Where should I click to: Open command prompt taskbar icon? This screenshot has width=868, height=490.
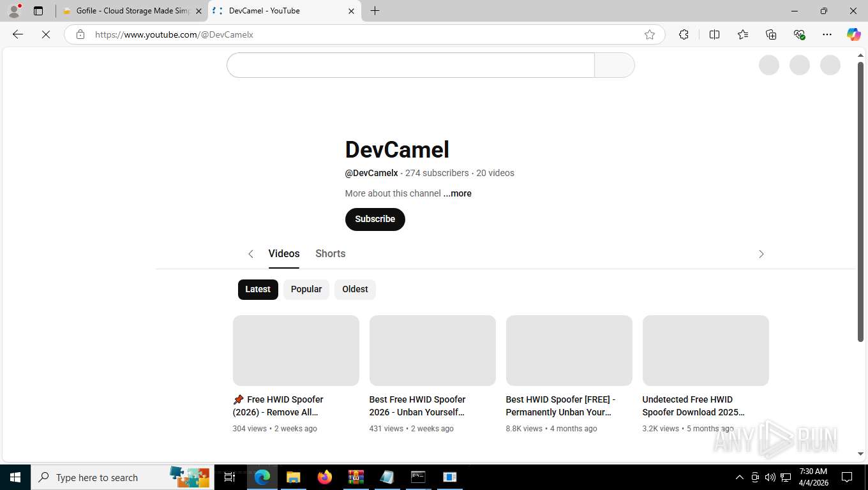click(418, 477)
